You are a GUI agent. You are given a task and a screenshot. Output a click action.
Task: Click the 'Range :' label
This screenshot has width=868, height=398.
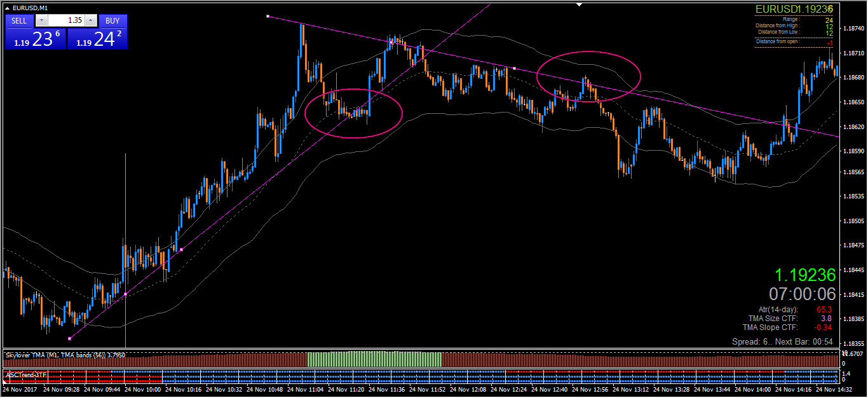(790, 20)
